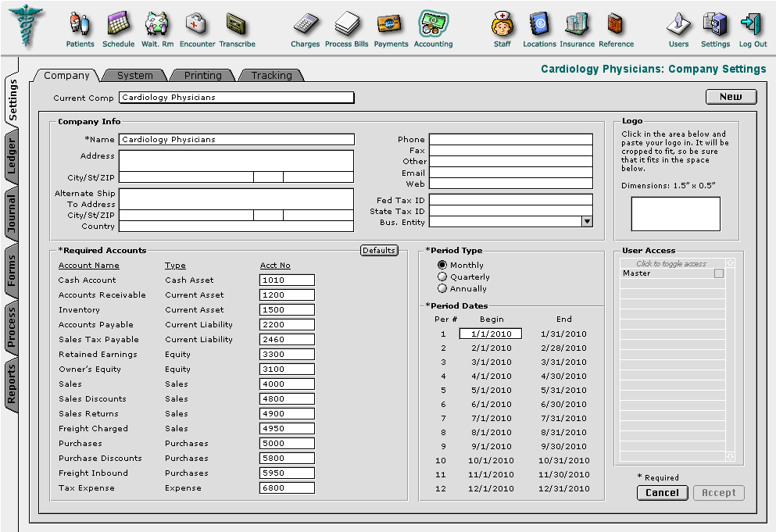Click the Web address field

[x=511, y=184]
